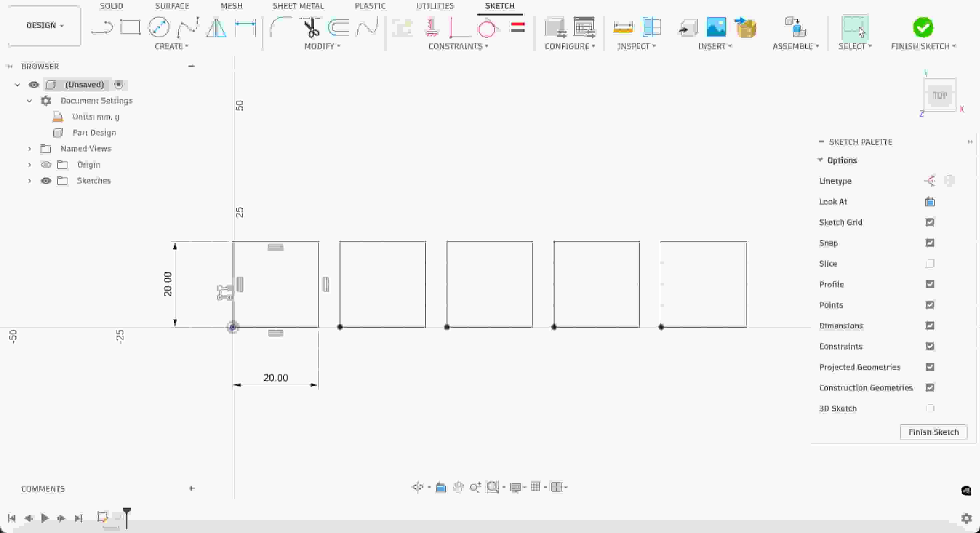980x533 pixels.
Task: Select the 2-Point Rectangle sketch tool
Action: pos(130,27)
